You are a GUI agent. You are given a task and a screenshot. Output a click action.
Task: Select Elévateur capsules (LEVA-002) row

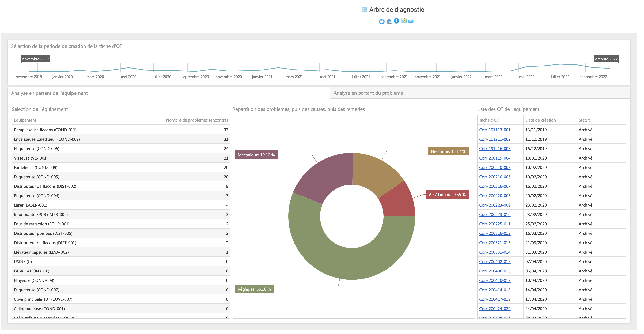(x=121, y=252)
